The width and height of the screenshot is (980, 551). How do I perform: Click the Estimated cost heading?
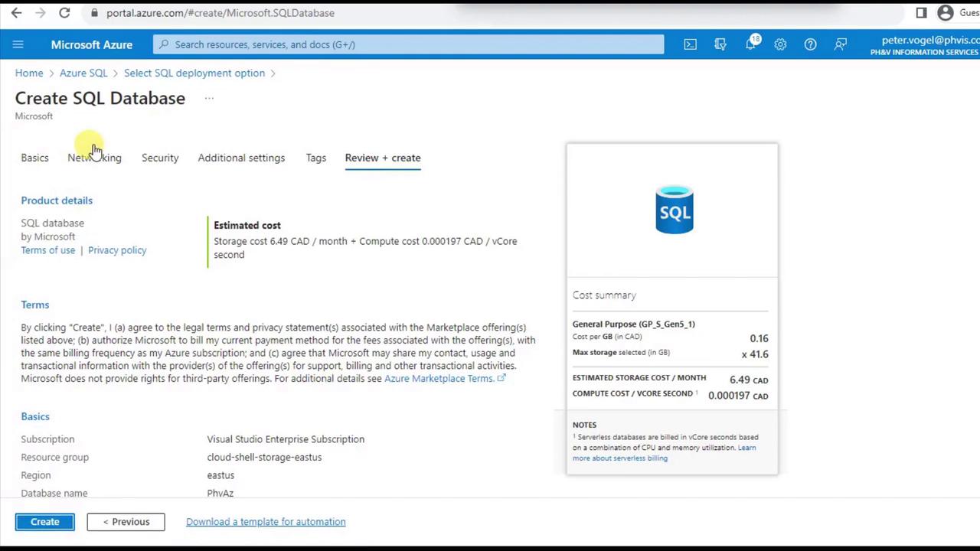[x=247, y=225]
